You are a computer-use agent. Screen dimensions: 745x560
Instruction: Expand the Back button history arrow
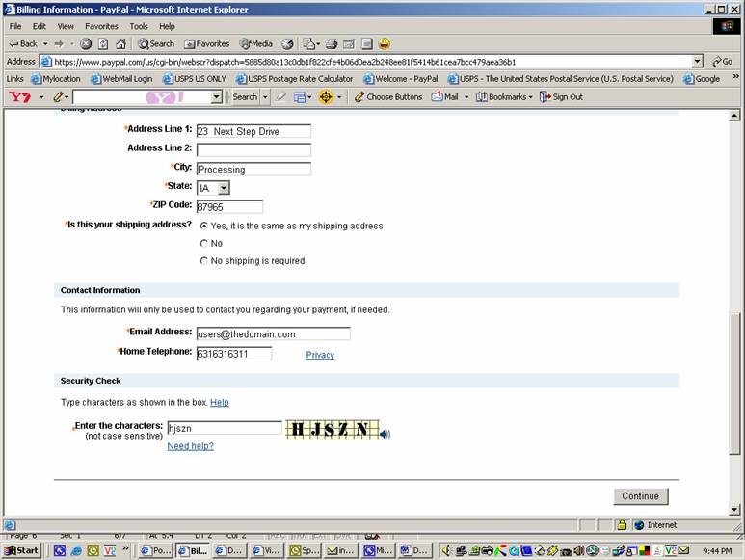pos(45,44)
